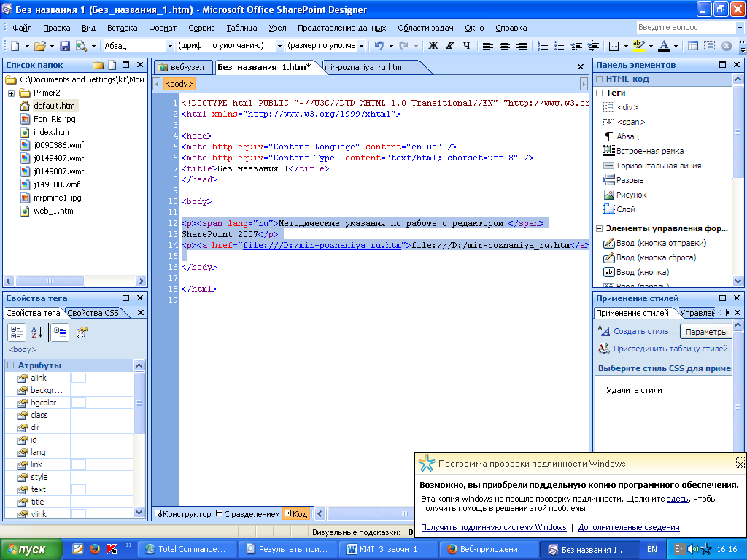Viewport: 747px width, 560px height.
Task: Click the insert table icon in toolbar
Action: pyautogui.click(x=693, y=46)
